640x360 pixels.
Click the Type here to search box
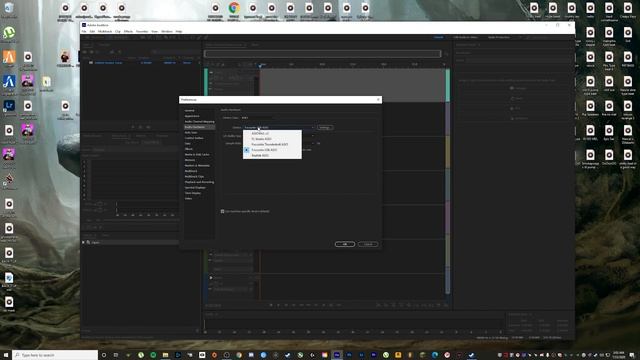[x=55, y=355]
